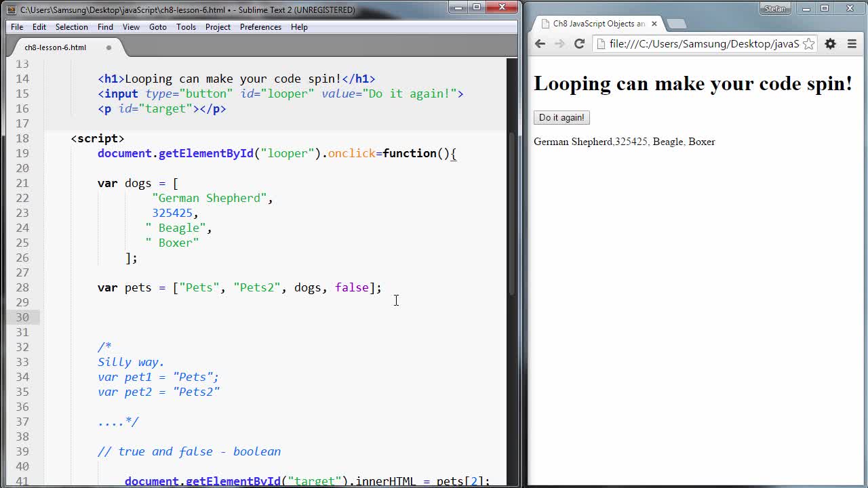
Task: Maximize the Sublime Text window
Action: (476, 7)
